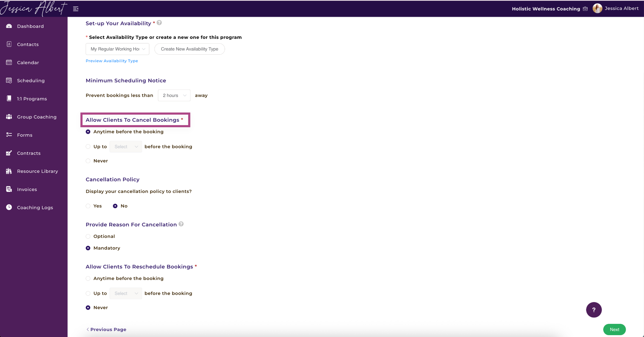Go to Contacts in the sidebar
The width and height of the screenshot is (644, 337).
point(28,44)
